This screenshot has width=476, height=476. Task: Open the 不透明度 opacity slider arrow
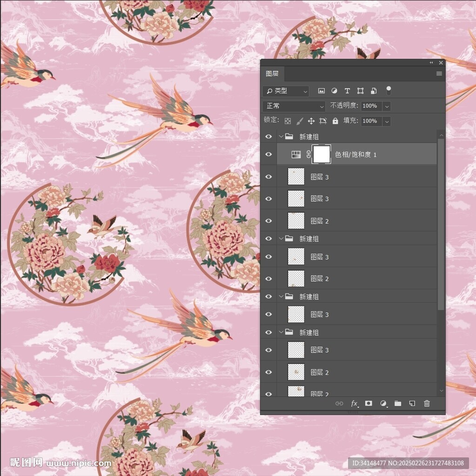point(387,106)
